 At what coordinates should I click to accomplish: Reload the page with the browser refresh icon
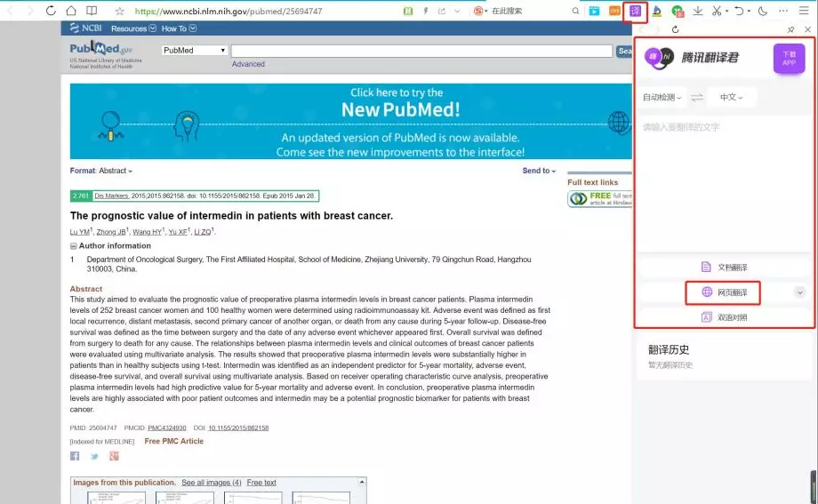[x=51, y=11]
